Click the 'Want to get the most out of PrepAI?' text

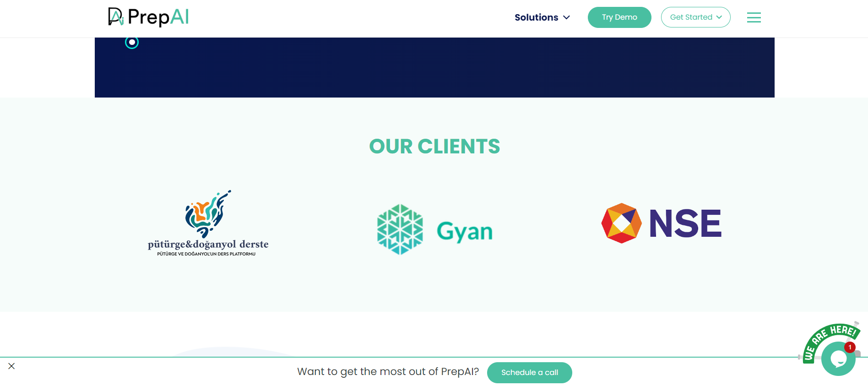(x=388, y=372)
